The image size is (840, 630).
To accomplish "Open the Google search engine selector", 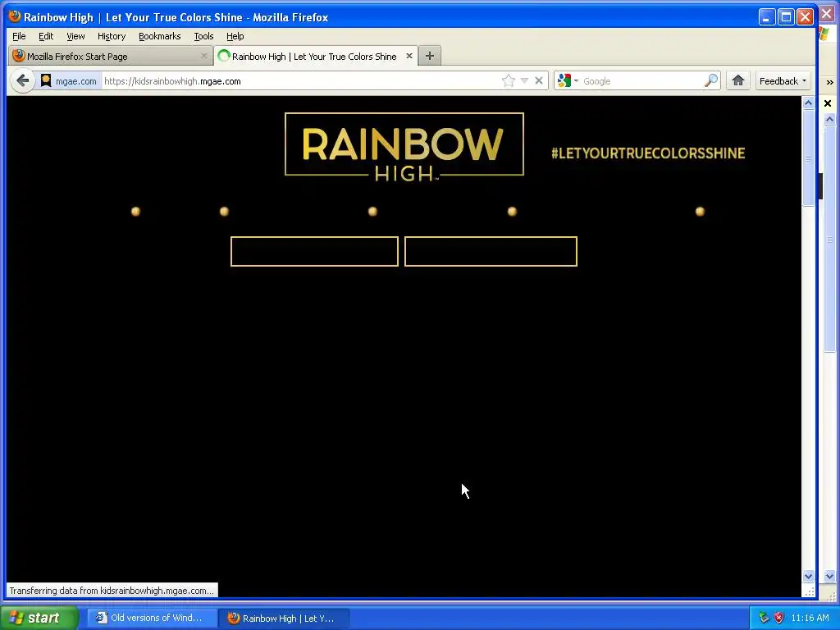I will (568, 81).
